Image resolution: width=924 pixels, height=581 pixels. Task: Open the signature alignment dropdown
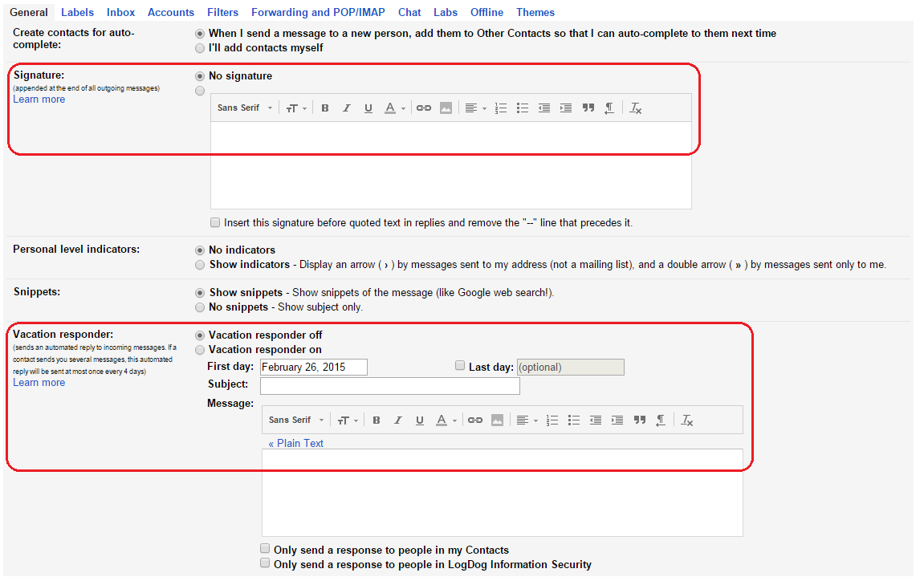475,108
